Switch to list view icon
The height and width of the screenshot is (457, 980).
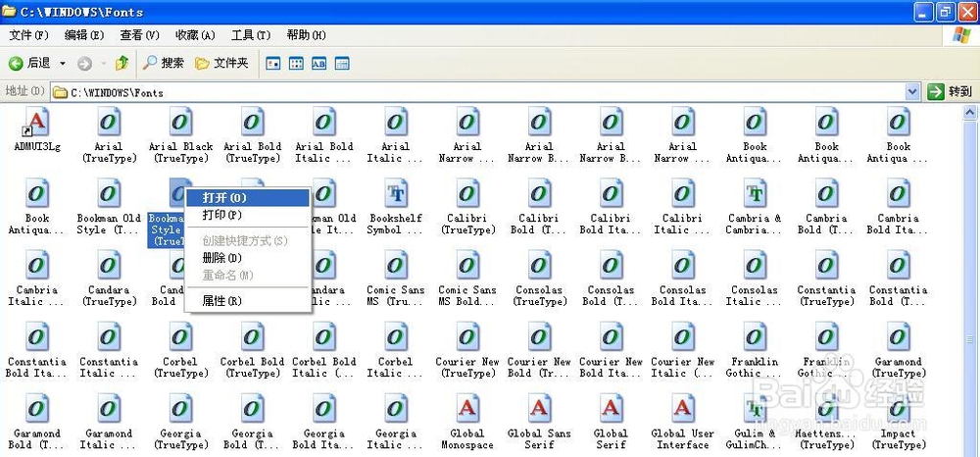[x=296, y=63]
